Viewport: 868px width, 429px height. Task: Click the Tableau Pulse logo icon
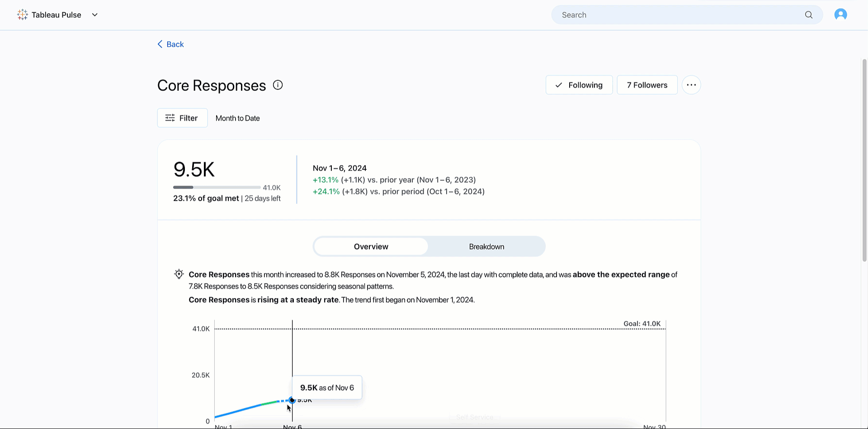coord(22,15)
